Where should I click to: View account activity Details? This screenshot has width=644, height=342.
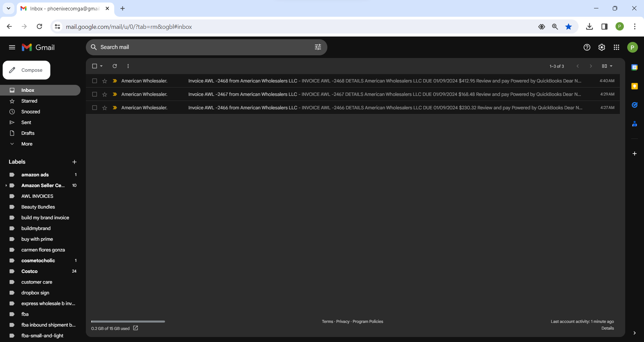[x=608, y=328]
